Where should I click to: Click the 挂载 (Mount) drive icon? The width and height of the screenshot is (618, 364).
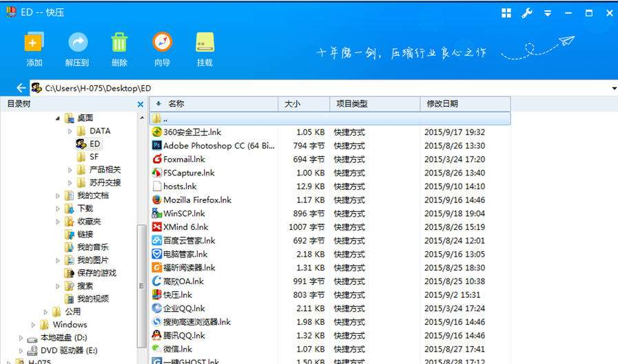tap(205, 42)
